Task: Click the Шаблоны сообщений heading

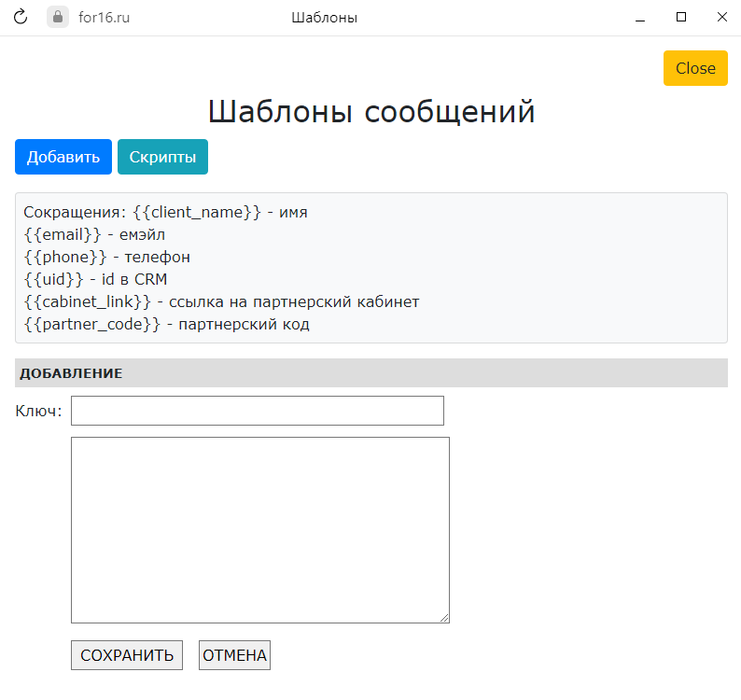Action: pos(371,112)
